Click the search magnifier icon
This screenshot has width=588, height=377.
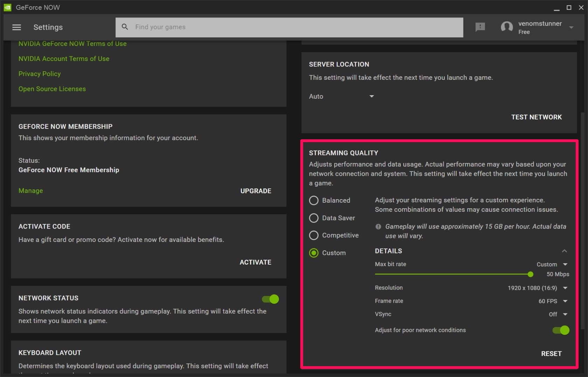125,27
